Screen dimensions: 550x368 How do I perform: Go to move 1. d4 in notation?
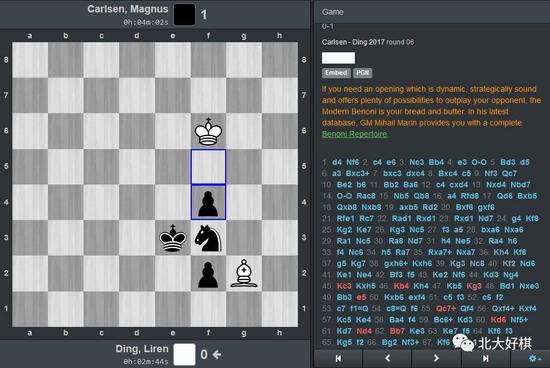[337, 162]
